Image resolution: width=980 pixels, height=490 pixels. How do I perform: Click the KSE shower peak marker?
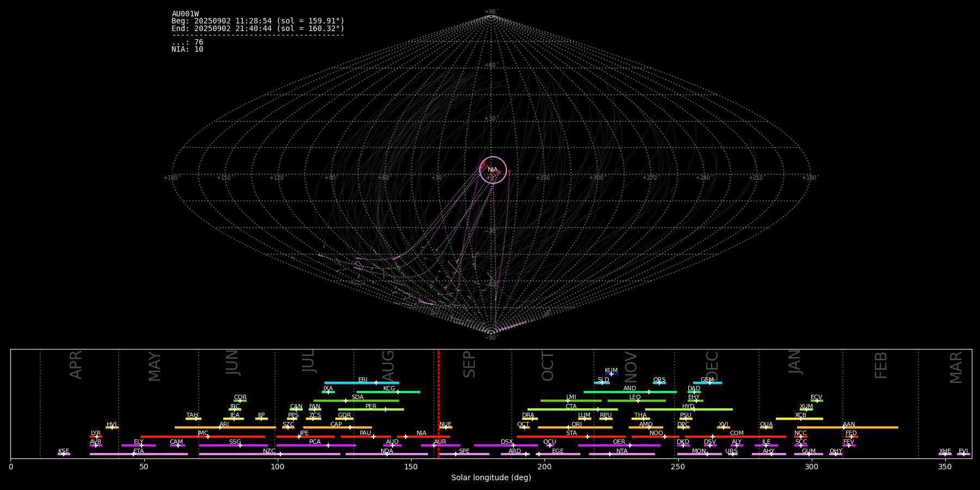point(64,454)
